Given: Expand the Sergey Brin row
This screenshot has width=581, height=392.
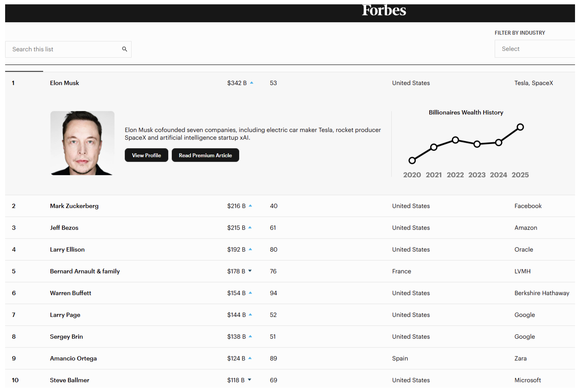Looking at the screenshot, I should click(290, 336).
